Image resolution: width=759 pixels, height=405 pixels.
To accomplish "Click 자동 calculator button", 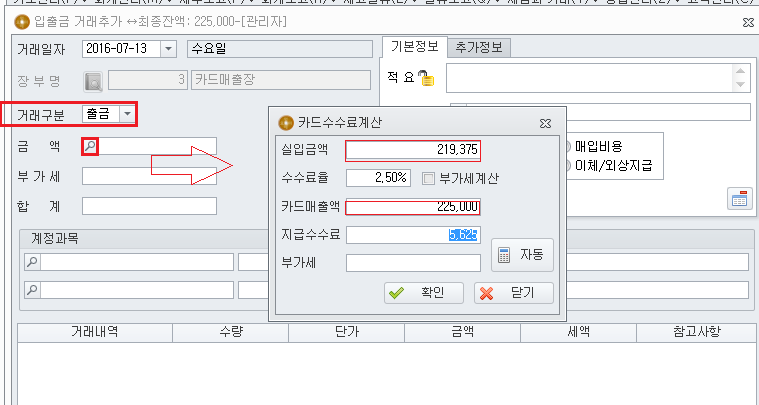I will coord(522,255).
